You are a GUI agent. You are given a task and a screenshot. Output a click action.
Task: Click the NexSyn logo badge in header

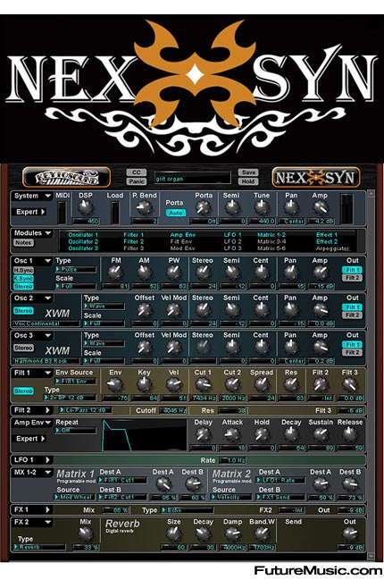click(x=315, y=177)
